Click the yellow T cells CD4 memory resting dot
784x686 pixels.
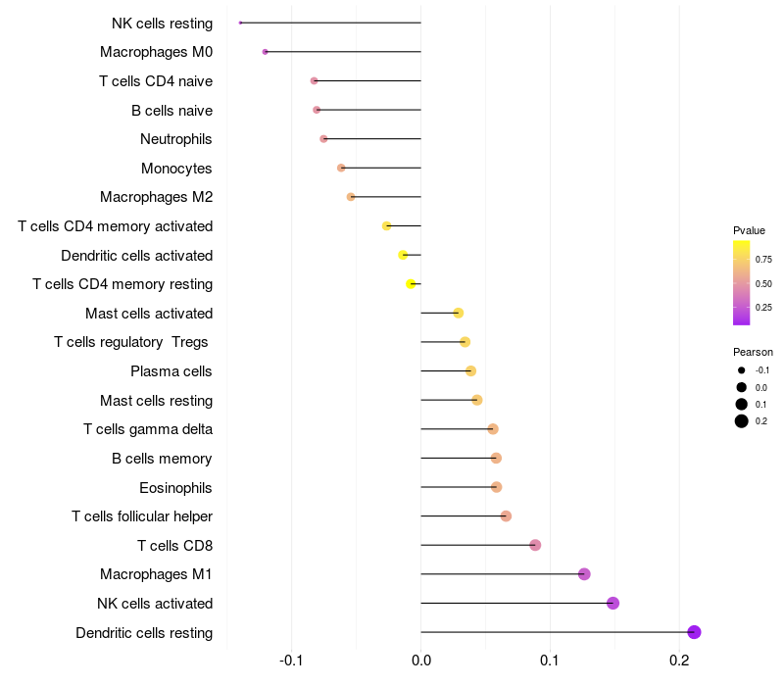click(x=412, y=284)
